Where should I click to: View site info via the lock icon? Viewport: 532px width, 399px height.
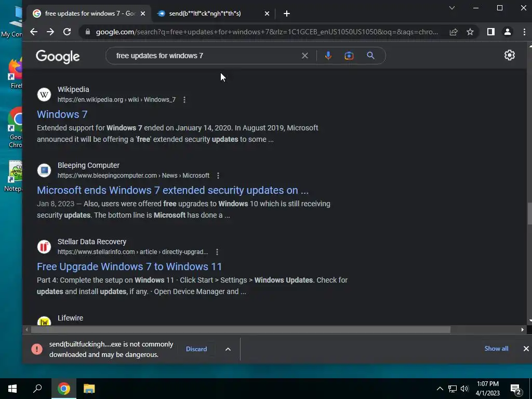pyautogui.click(x=88, y=32)
